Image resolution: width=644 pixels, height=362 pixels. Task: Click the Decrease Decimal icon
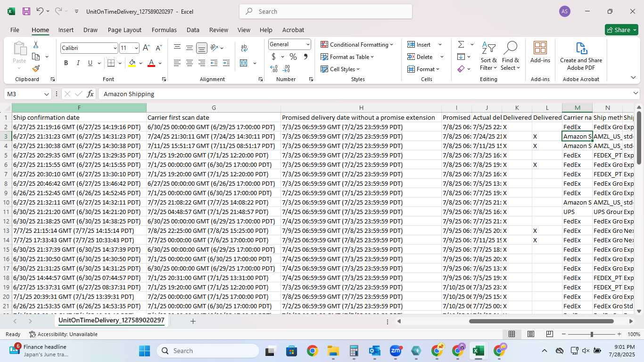pyautogui.click(x=287, y=69)
